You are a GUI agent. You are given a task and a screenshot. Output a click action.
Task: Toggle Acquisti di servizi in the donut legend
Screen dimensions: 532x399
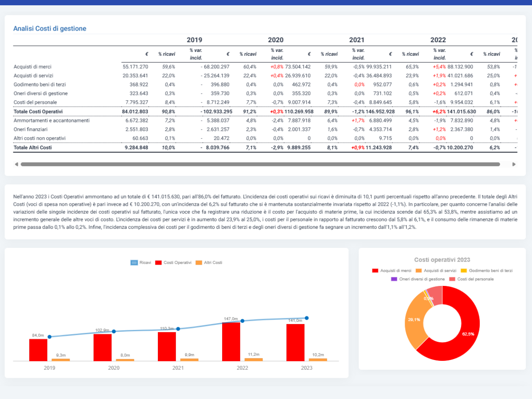coord(436,270)
